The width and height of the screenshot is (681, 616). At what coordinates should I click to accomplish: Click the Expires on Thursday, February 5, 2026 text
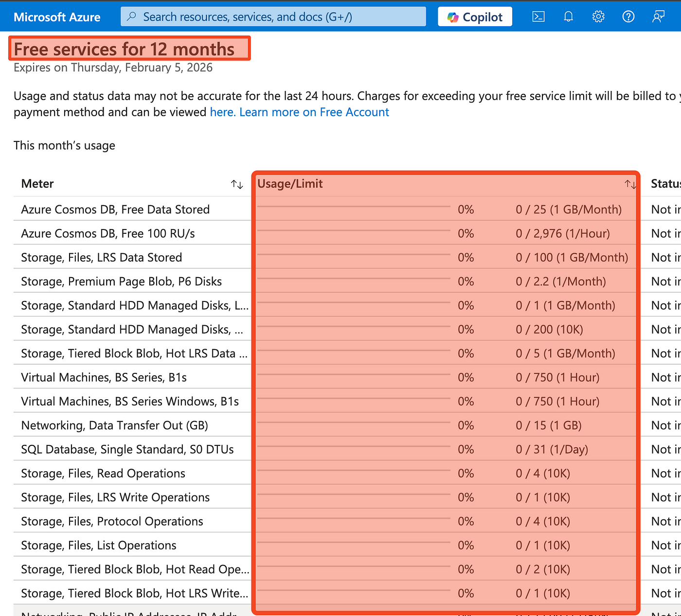click(113, 68)
